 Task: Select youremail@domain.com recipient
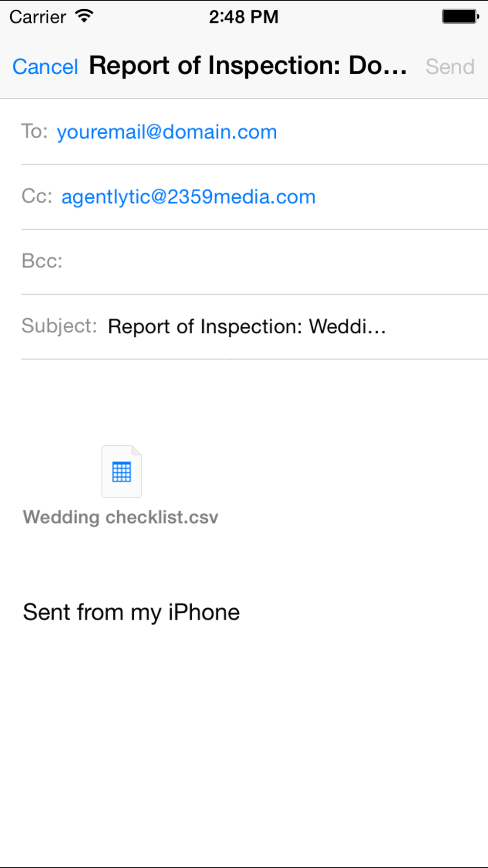(167, 132)
